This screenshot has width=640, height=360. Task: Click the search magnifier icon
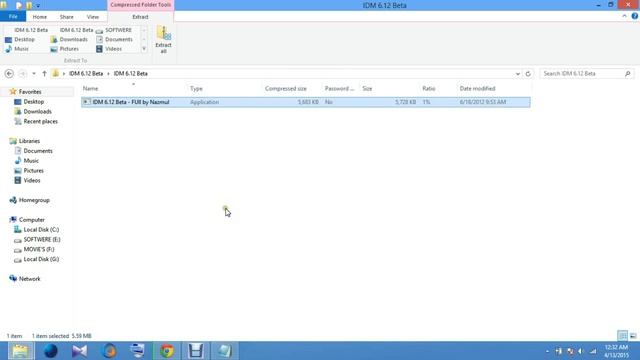[x=628, y=74]
